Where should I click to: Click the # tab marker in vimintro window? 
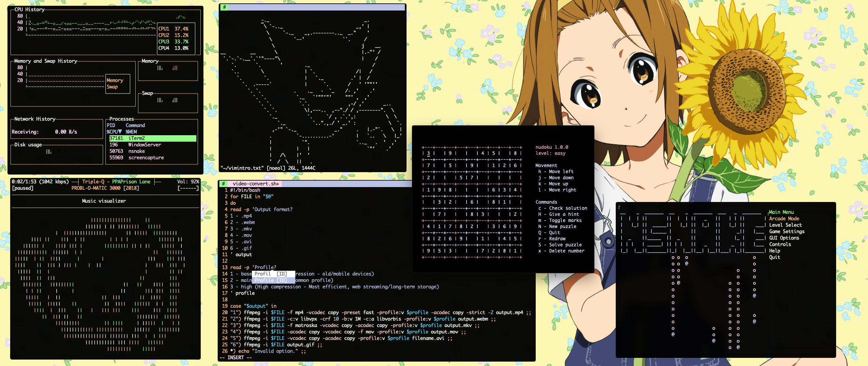(x=224, y=7)
